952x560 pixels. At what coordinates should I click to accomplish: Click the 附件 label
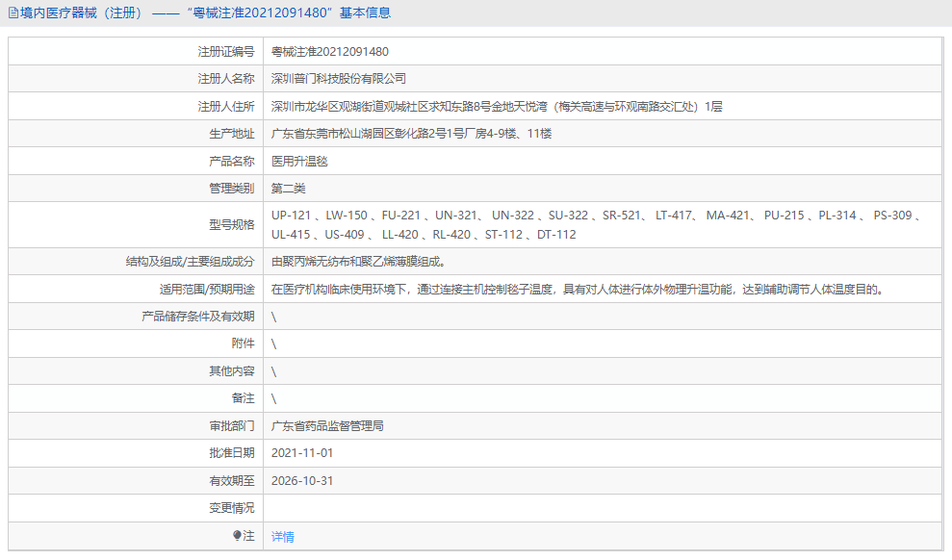(243, 344)
